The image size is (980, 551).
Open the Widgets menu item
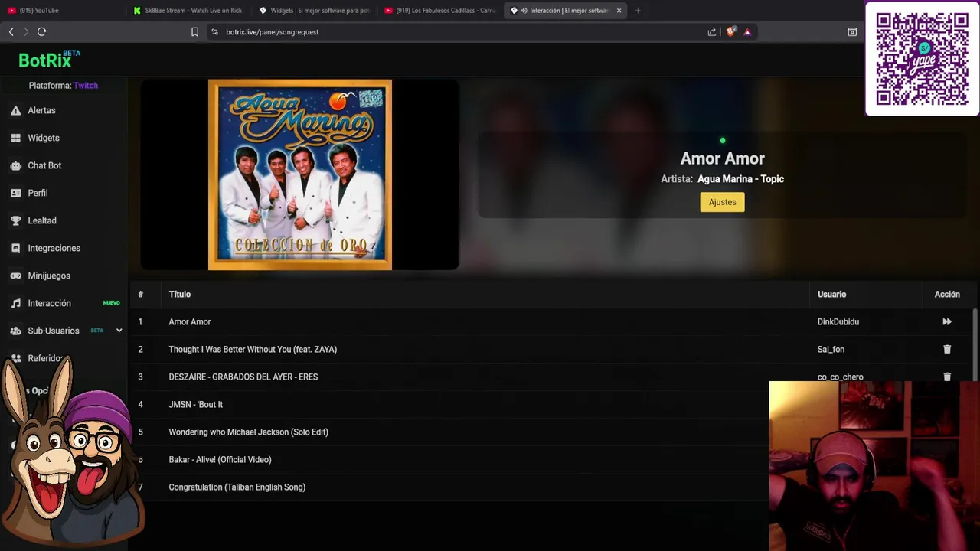[x=44, y=138]
